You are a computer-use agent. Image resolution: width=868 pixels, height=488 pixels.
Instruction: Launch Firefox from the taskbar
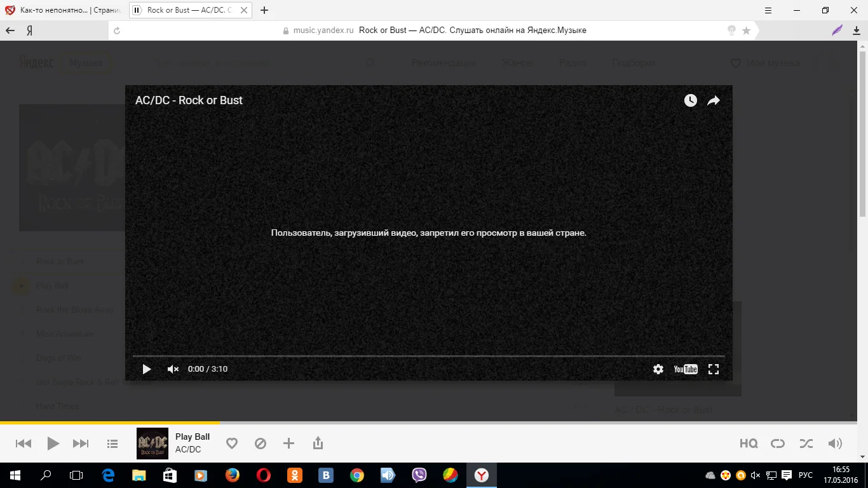tap(232, 475)
